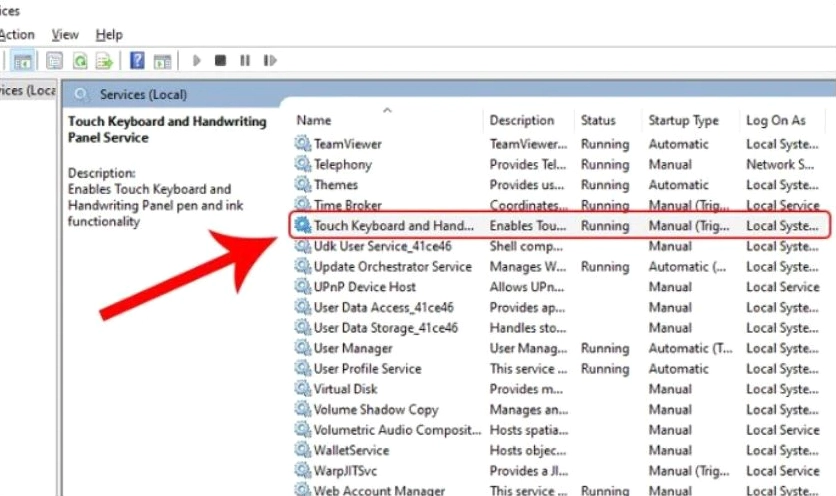Screen dimensions: 836x496
Task: Toggle Show/Hide Console Tree toolbar icon
Action: click(22, 61)
